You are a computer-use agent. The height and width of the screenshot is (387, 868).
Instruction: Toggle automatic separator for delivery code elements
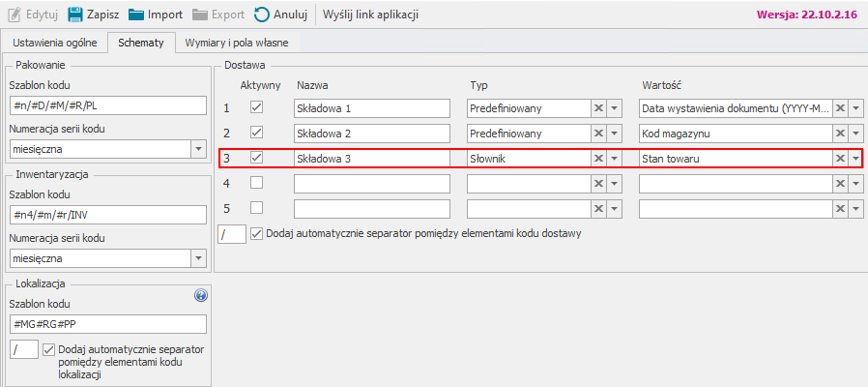point(256,233)
